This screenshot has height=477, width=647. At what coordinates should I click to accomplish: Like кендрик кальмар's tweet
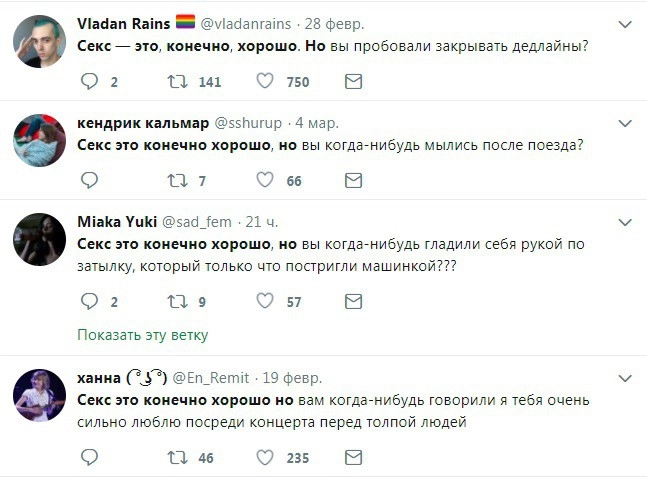tap(265, 180)
